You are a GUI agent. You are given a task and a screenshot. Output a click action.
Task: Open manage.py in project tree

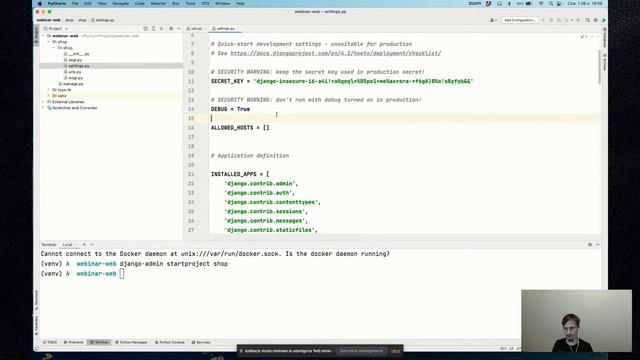point(71,84)
